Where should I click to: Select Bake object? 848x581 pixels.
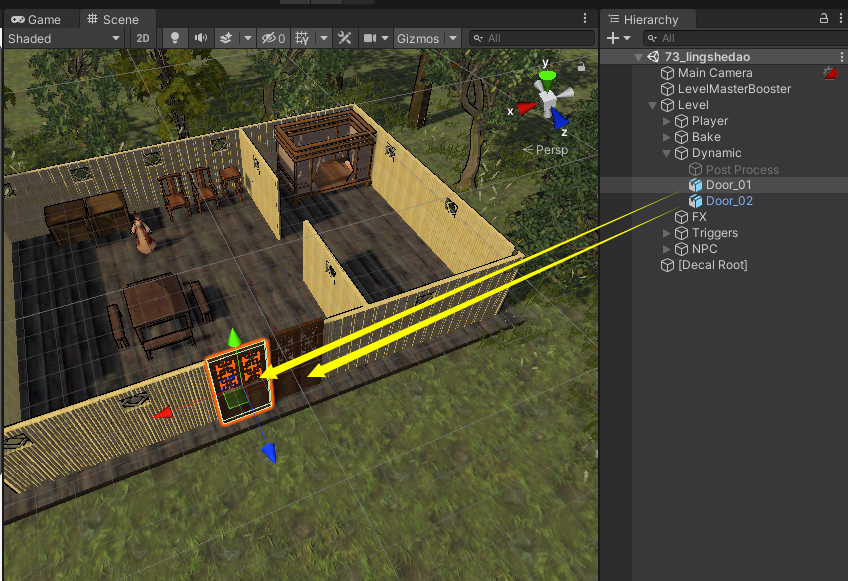tap(706, 137)
